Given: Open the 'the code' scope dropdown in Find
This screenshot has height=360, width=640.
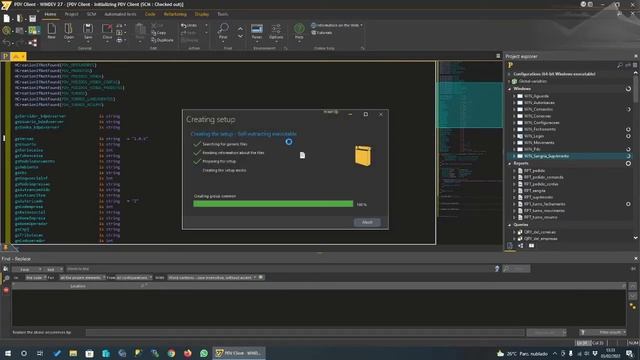Looking at the screenshot, I should (x=36, y=278).
